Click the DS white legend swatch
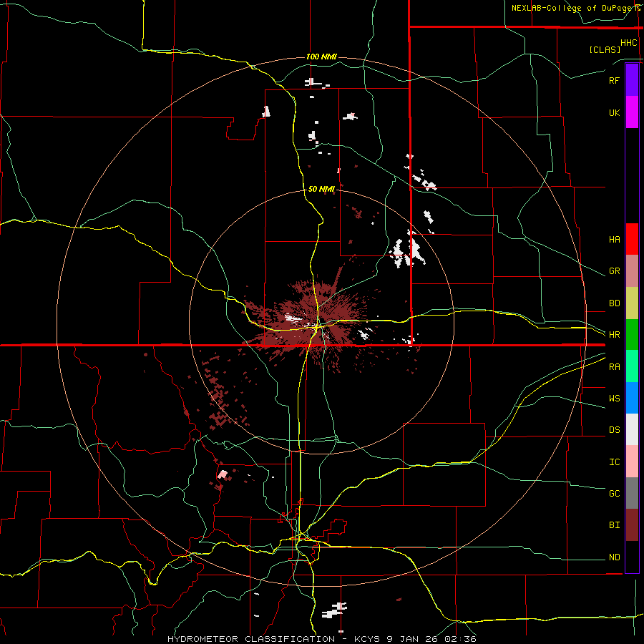This screenshot has width=644, height=644. pos(632,429)
